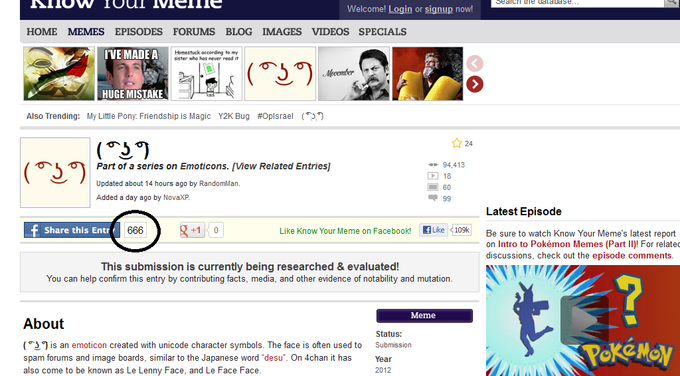Click Like Know Your Meme on Facebook

[x=345, y=231]
